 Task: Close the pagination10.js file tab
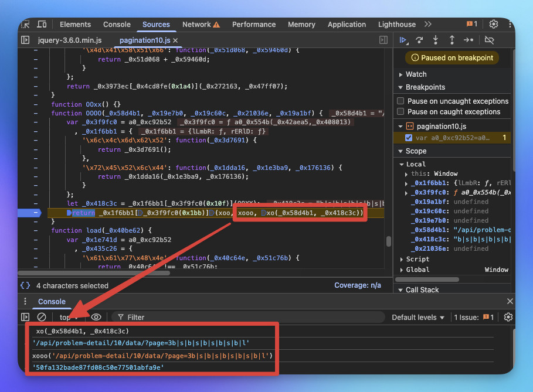(x=175, y=40)
